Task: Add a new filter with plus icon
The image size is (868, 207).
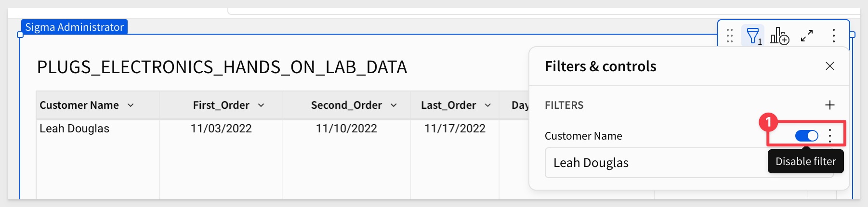Action: (x=829, y=105)
